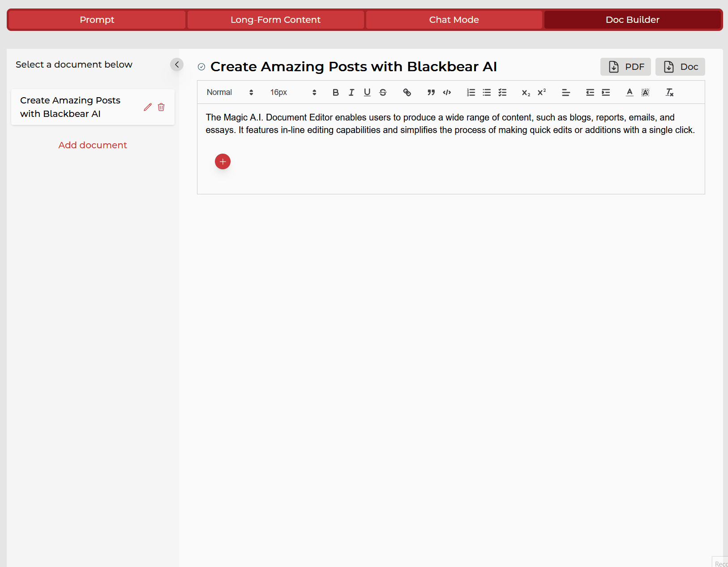This screenshot has width=728, height=567.
Task: Switch to the Chat Mode tab
Action: 454,20
